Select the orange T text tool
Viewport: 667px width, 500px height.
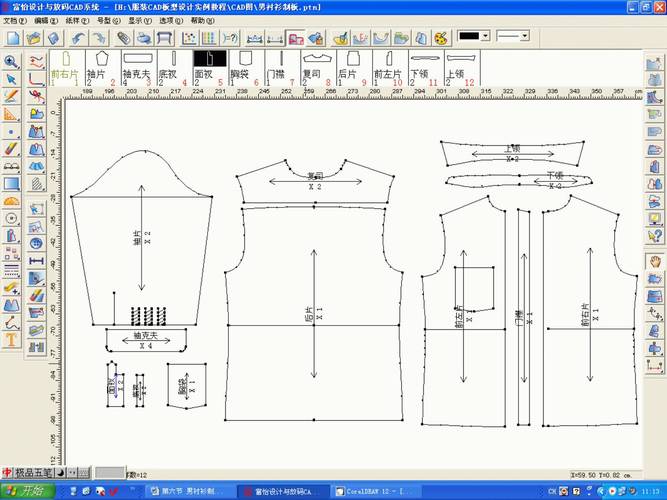point(11,340)
